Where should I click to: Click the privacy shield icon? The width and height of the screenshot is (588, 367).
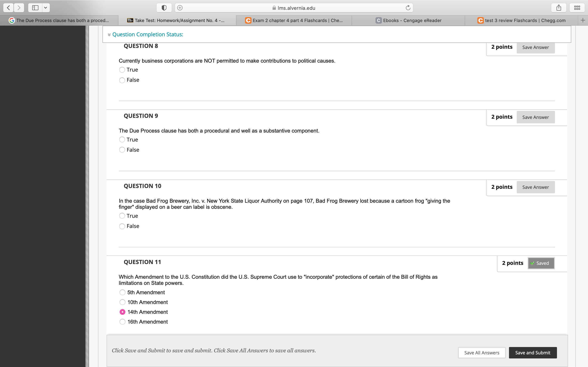164,8
